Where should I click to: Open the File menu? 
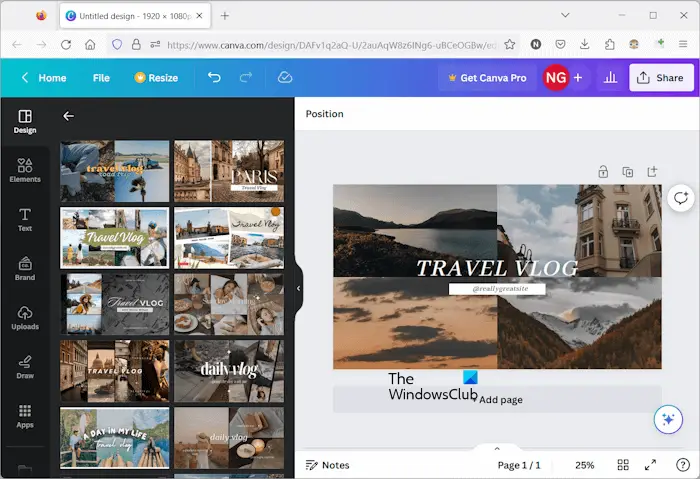point(101,78)
